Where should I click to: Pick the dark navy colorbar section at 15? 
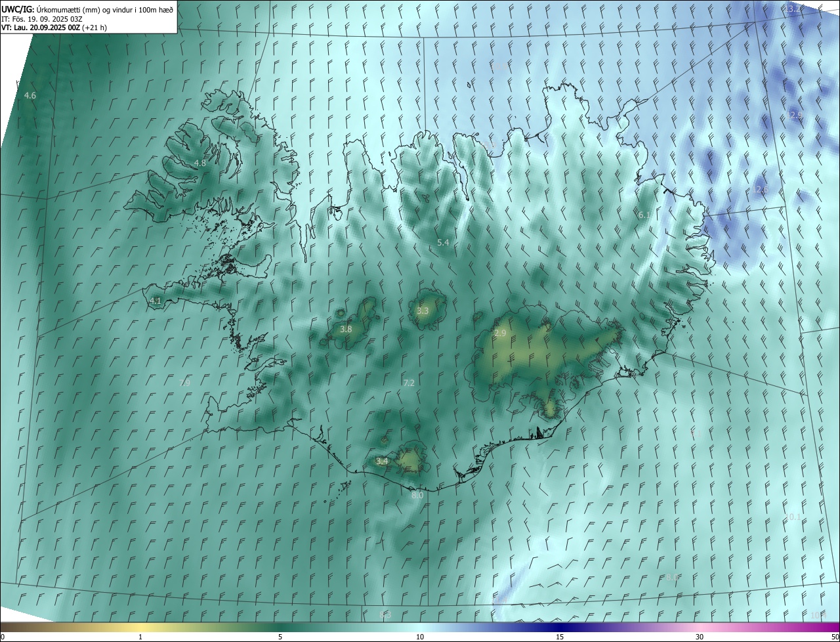click(x=560, y=626)
